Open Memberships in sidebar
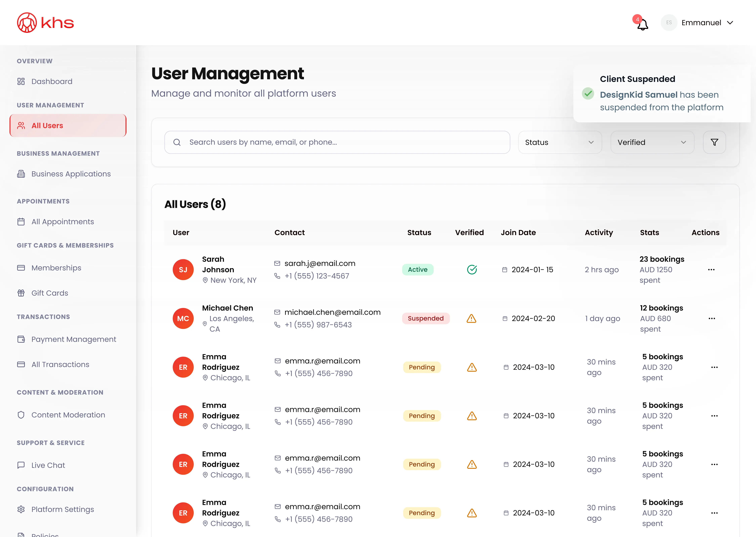756x537 pixels. (x=49, y=268)
